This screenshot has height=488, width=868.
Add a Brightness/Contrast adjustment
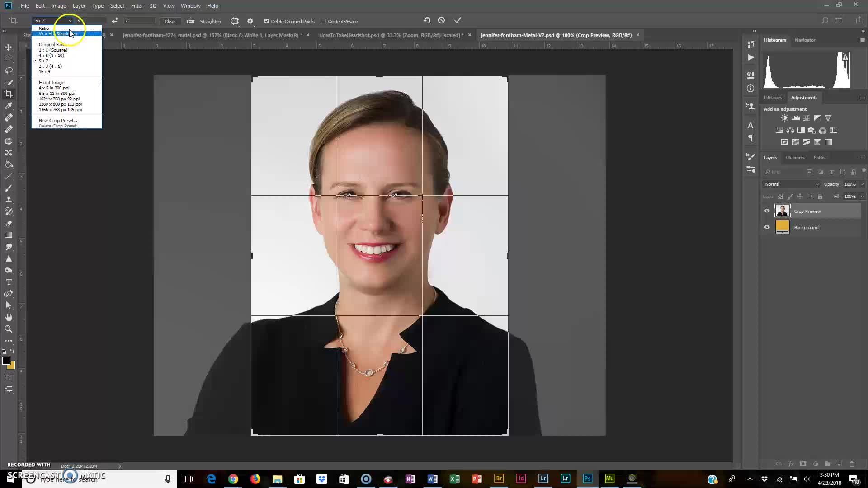784,118
